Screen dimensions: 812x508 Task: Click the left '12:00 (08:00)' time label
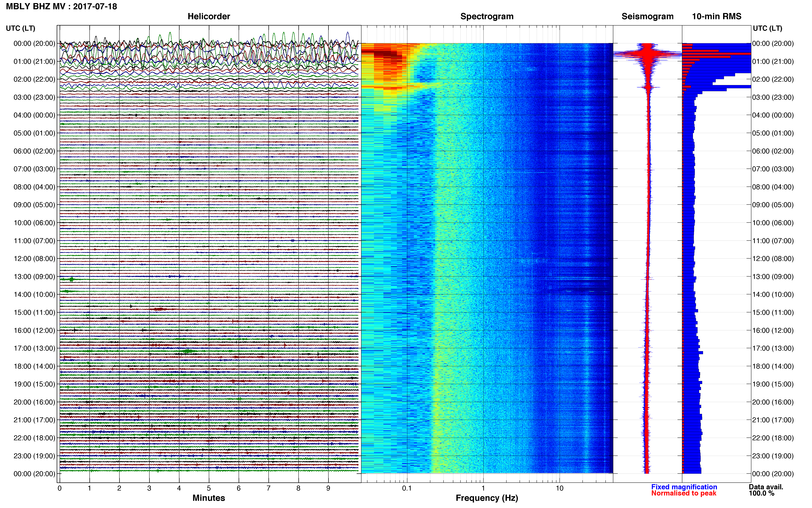34,259
